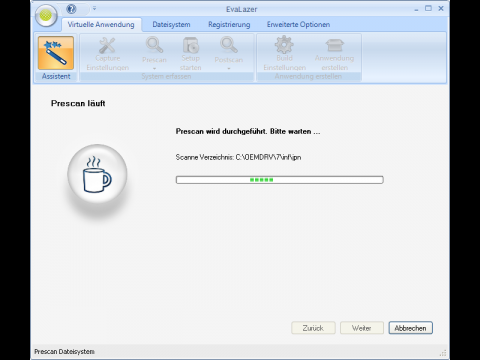Click the Prescan Dateisystem status text
This screenshot has width=480, height=360.
coord(64,352)
